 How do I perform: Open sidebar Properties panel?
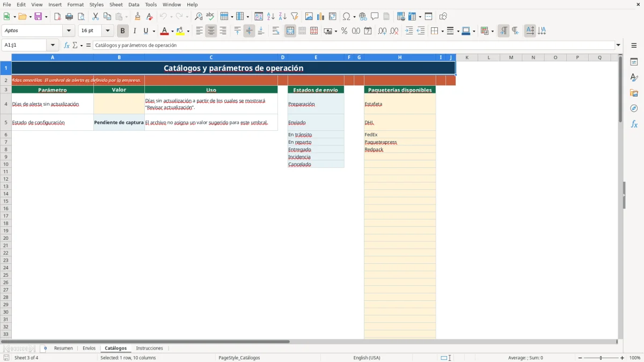[x=634, y=62]
